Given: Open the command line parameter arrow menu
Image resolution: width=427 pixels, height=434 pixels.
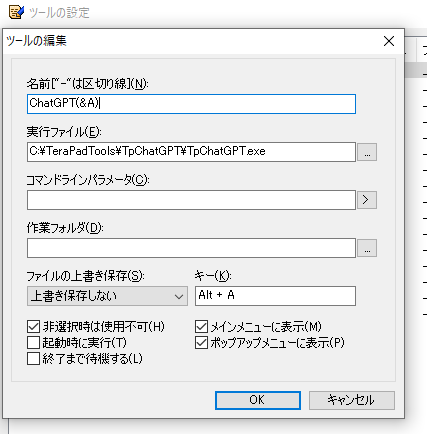Looking at the screenshot, I should 367,200.
